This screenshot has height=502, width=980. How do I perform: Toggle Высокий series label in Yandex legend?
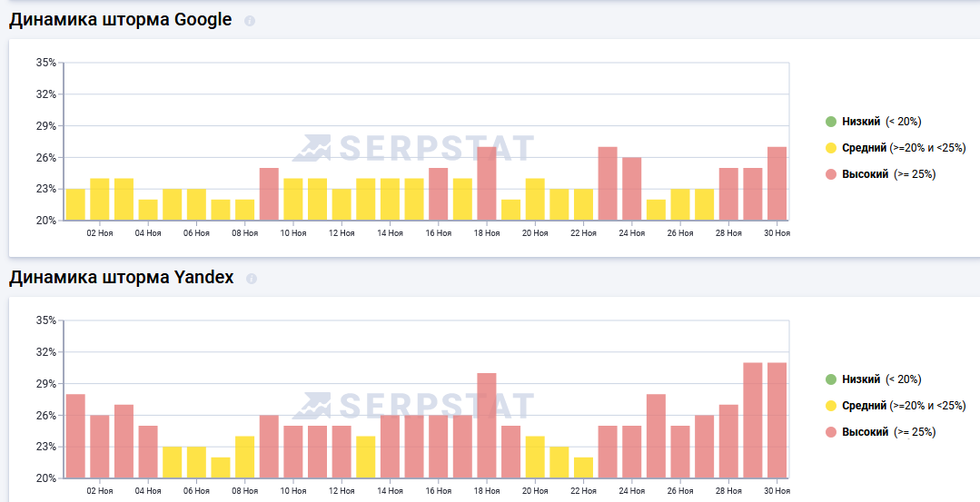pos(865,432)
